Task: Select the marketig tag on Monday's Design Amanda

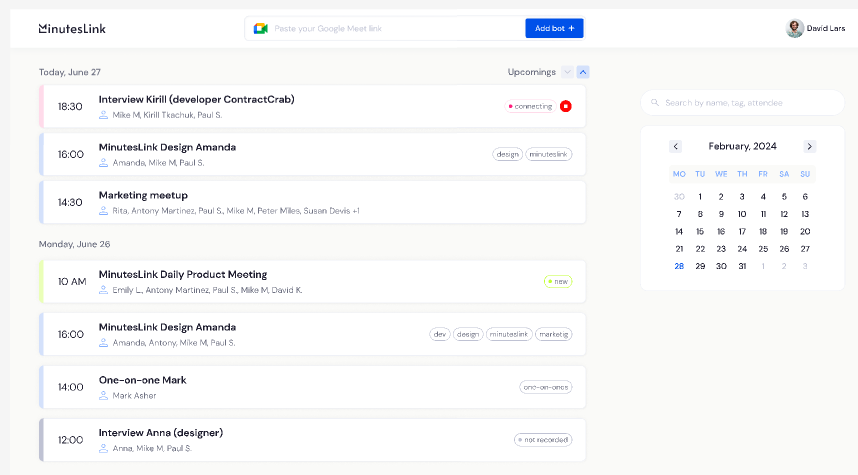Action: (x=554, y=334)
